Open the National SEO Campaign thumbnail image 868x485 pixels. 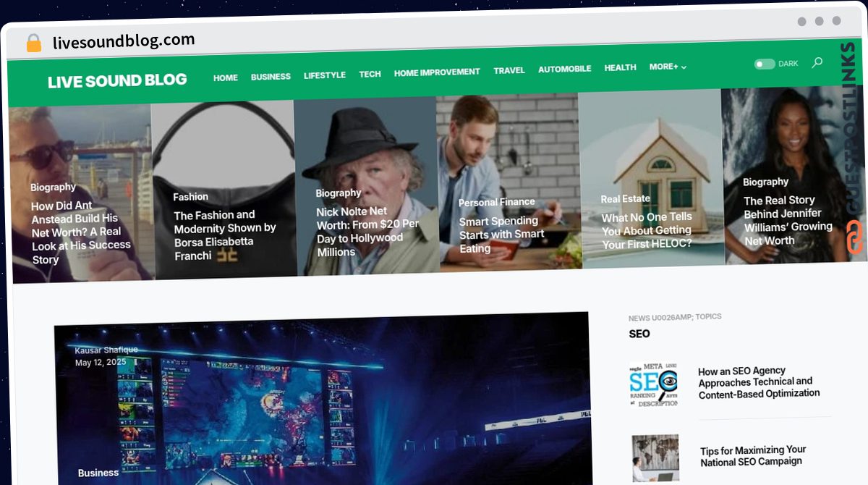655,458
